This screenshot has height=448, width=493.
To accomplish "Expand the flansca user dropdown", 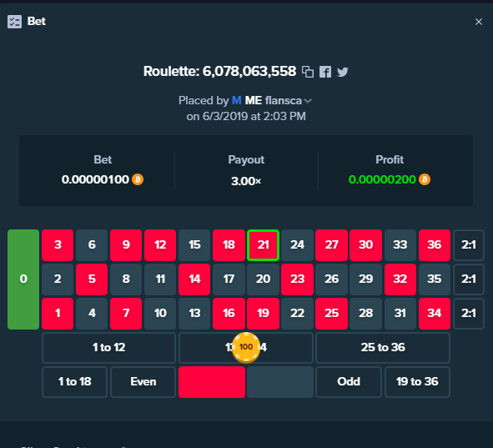I will [x=308, y=101].
